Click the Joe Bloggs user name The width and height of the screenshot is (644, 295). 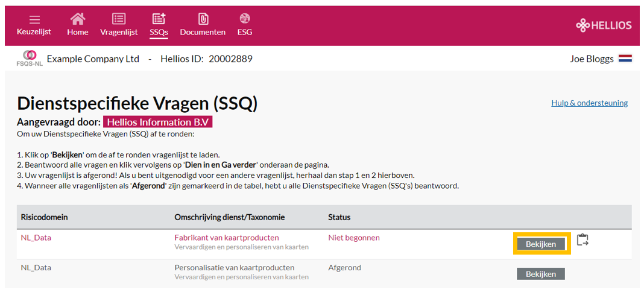[592, 59]
